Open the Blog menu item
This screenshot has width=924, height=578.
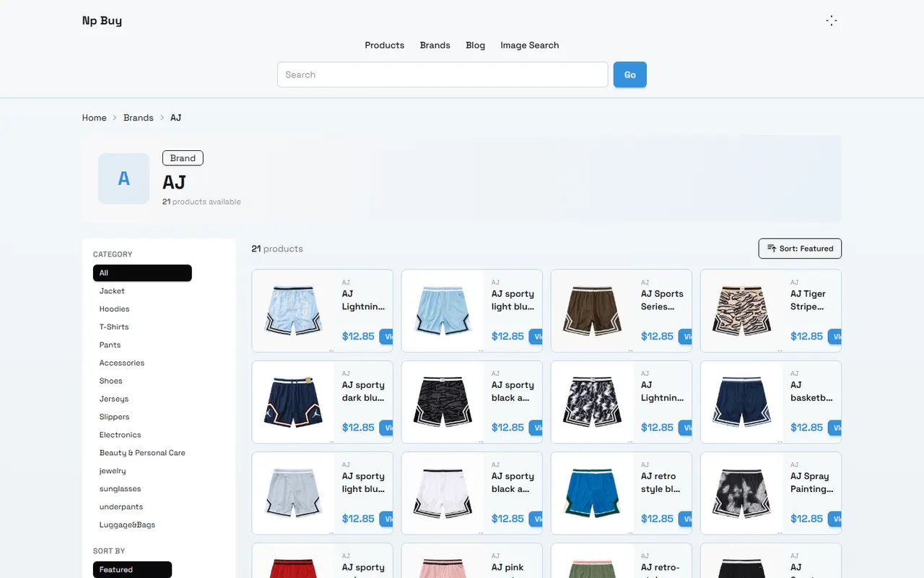(x=476, y=45)
